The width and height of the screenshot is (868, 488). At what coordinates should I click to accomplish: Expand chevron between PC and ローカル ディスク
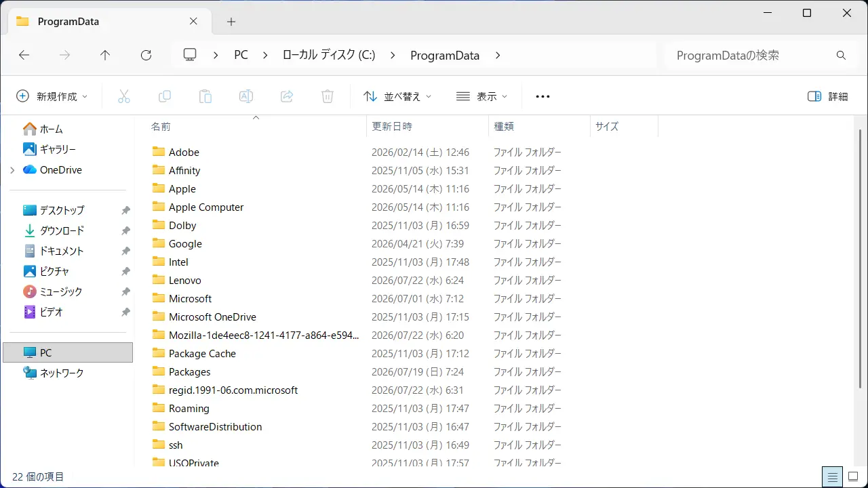point(266,56)
